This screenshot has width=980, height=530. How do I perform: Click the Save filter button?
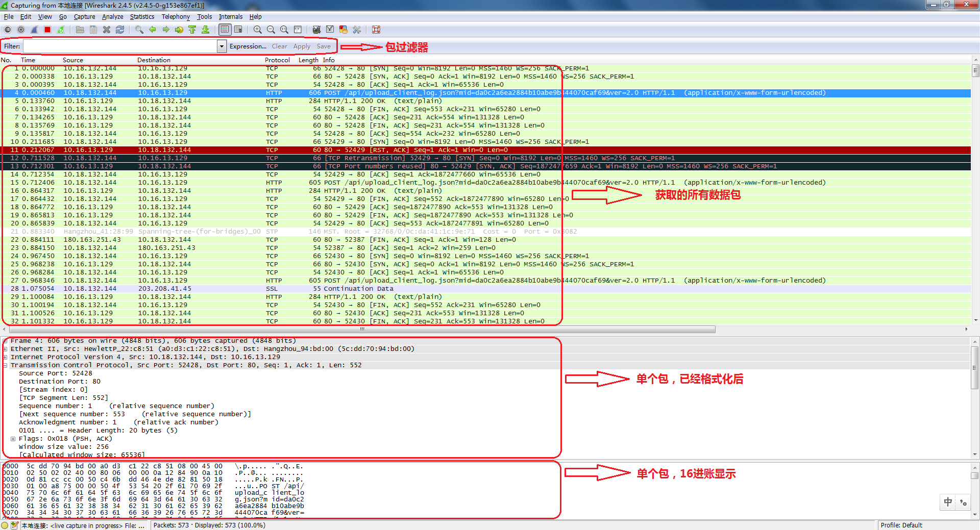pos(324,46)
